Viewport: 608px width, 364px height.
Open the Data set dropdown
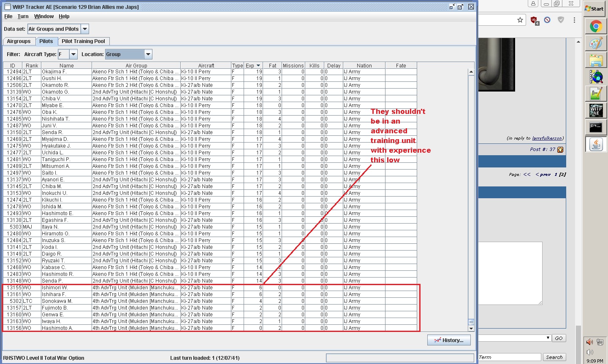tap(85, 29)
